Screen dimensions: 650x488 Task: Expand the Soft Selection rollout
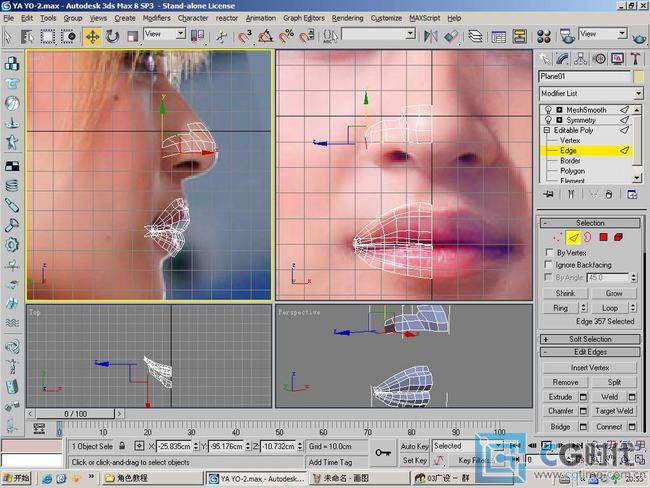click(x=590, y=339)
